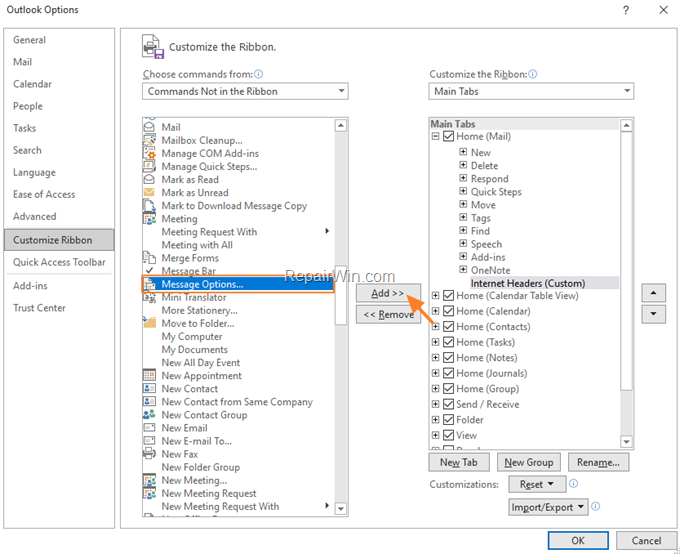The height and width of the screenshot is (554, 680).
Task: Click the Mini Translator icon
Action: pyautogui.click(x=149, y=297)
